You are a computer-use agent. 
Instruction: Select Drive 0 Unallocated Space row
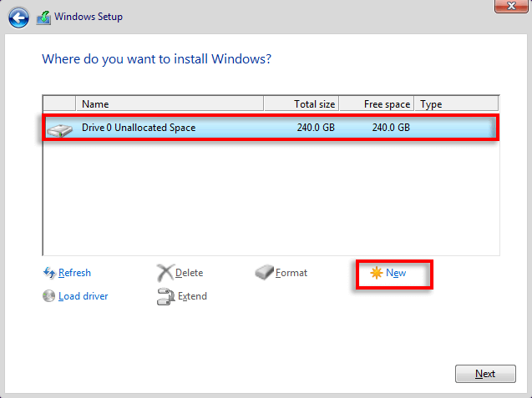click(269, 128)
